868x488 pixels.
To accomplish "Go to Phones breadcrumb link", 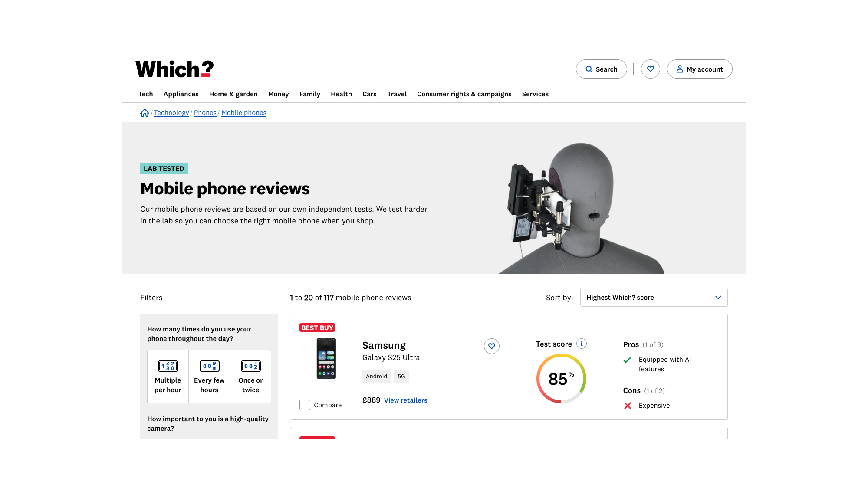I will click(x=205, y=113).
